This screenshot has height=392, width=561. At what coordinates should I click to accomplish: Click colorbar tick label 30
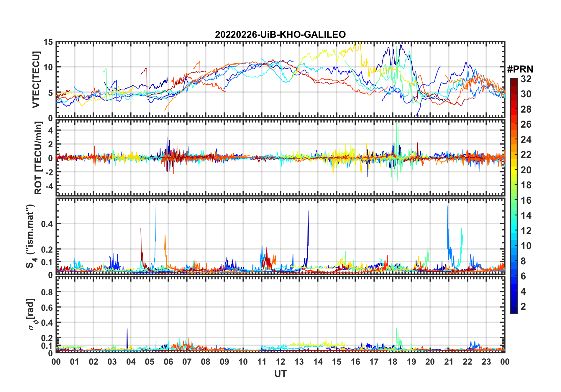pos(526,94)
